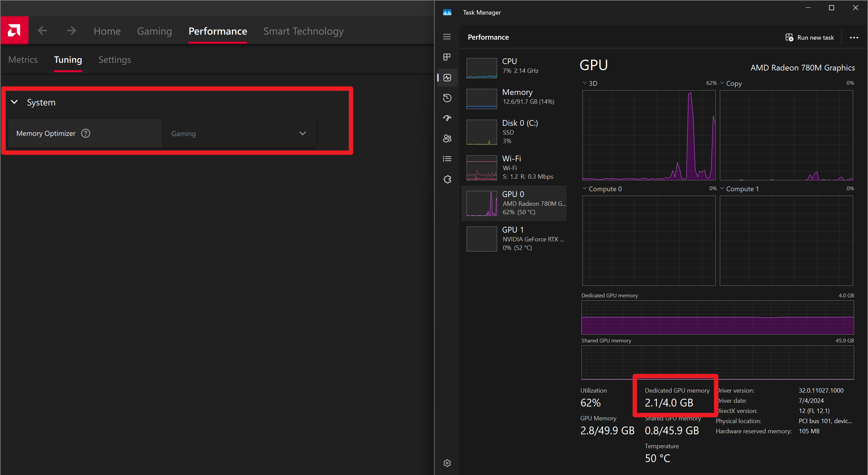Go back with the left arrow
868x475 pixels.
pos(42,31)
